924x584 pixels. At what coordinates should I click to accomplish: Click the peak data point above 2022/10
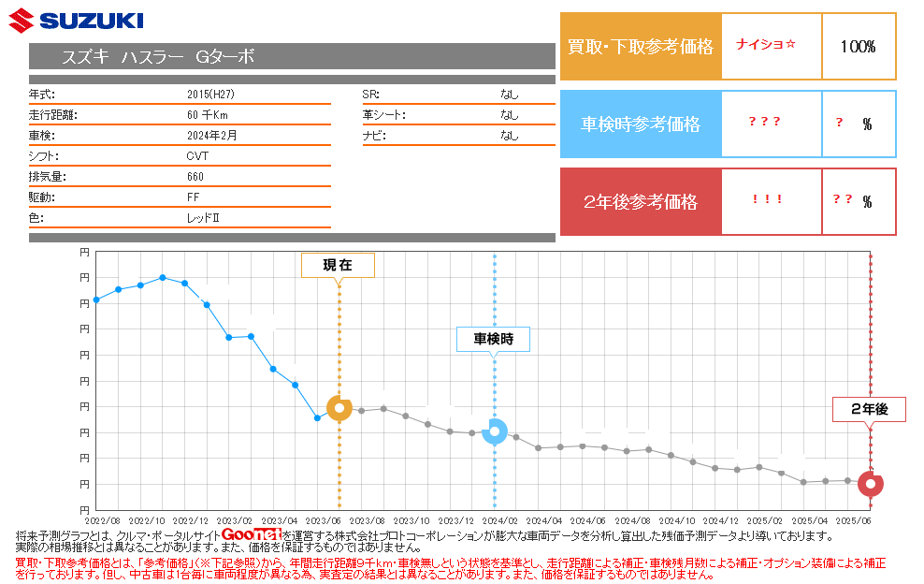coord(163,277)
